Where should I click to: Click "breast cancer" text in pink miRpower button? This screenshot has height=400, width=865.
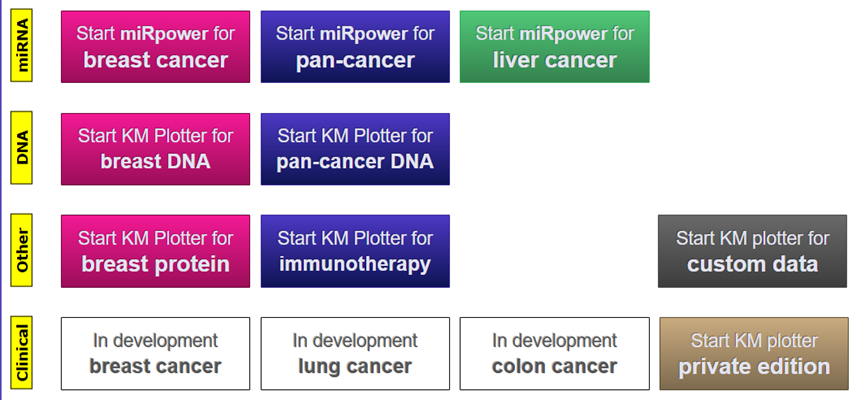[x=155, y=60]
